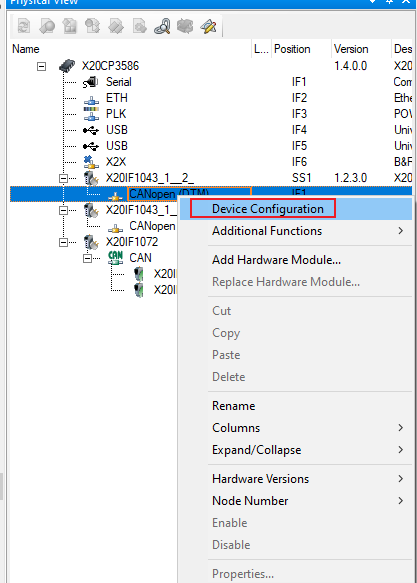Click the sixth greyed toolbar icon, the gear page

click(x=139, y=26)
